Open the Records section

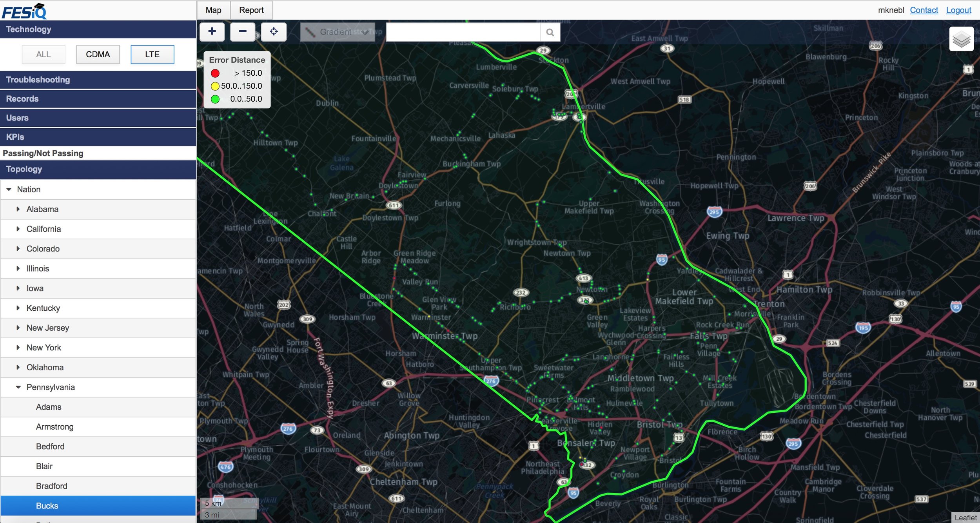pos(98,99)
